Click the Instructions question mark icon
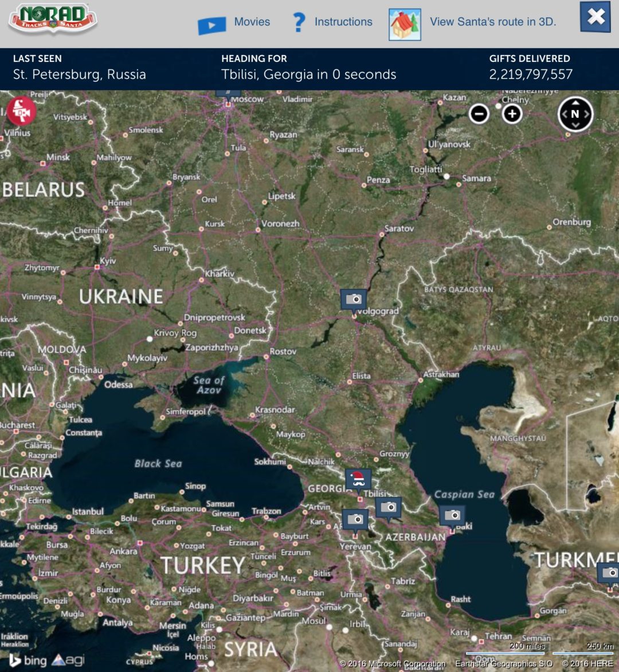The width and height of the screenshot is (619, 672). [x=299, y=22]
